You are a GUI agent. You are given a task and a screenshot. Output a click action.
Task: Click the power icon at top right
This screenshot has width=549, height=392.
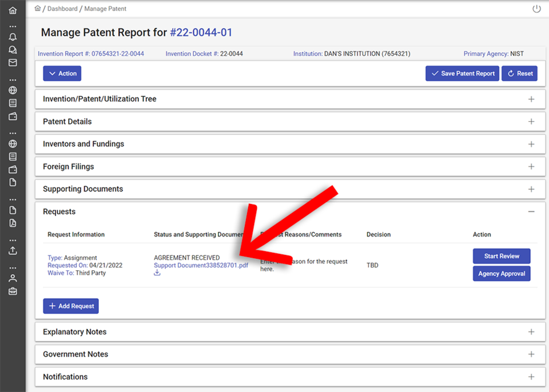click(536, 9)
